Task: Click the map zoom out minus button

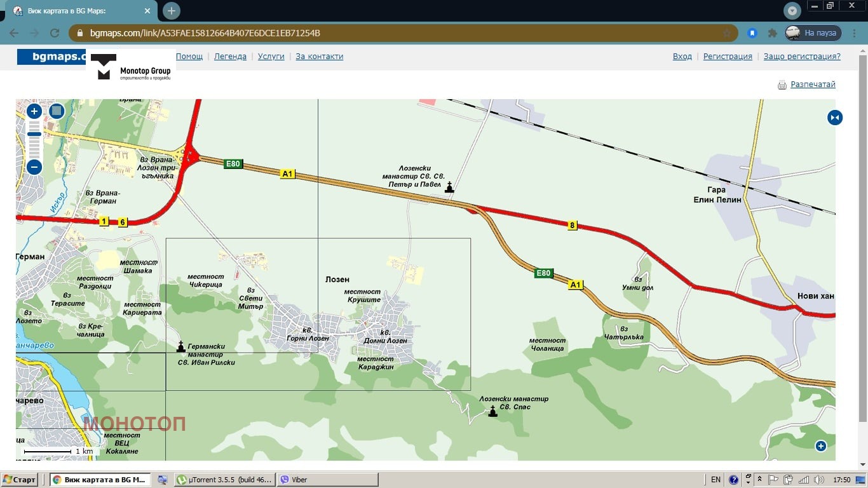Action: tap(34, 167)
